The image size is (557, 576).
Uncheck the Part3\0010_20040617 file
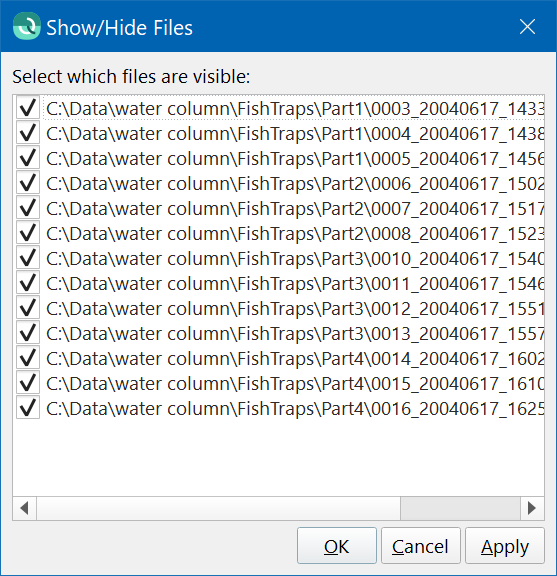28,258
